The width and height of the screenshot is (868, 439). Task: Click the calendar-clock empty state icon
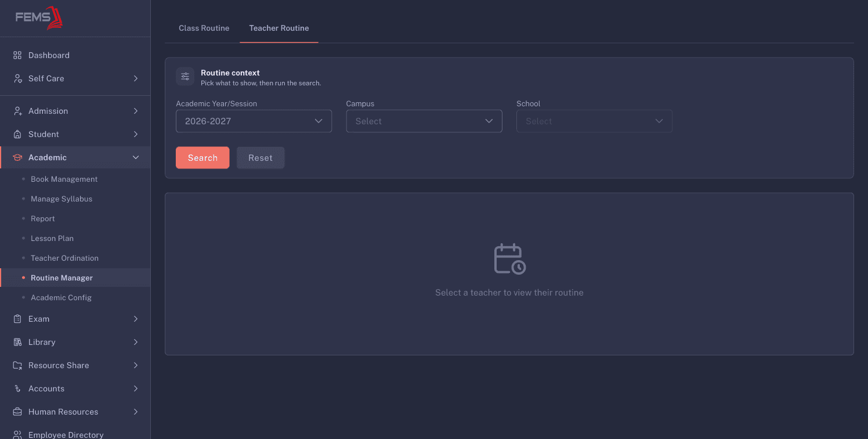(509, 259)
